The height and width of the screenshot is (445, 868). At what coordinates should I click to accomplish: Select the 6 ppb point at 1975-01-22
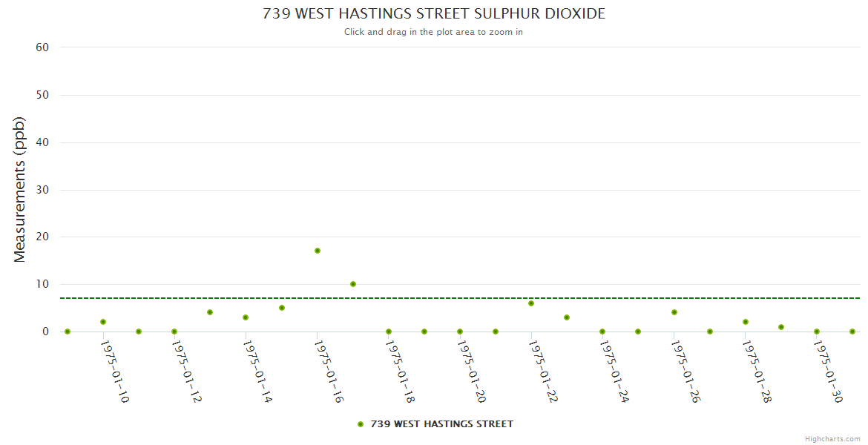coord(531,303)
